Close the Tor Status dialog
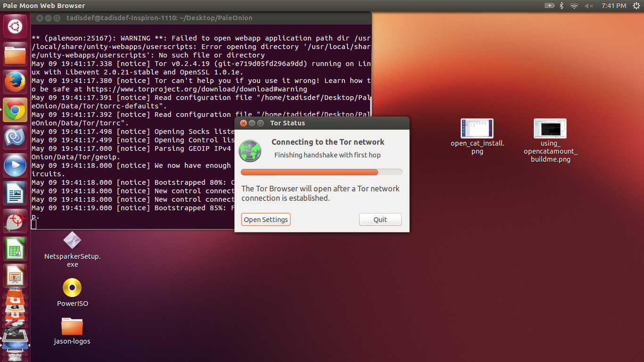 pos(243,123)
